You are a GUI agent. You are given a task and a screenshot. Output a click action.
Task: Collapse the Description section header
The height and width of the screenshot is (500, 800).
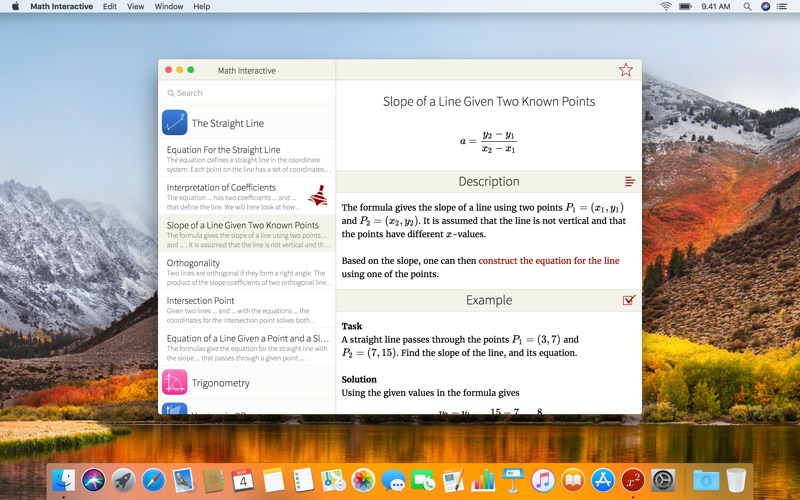pyautogui.click(x=489, y=181)
